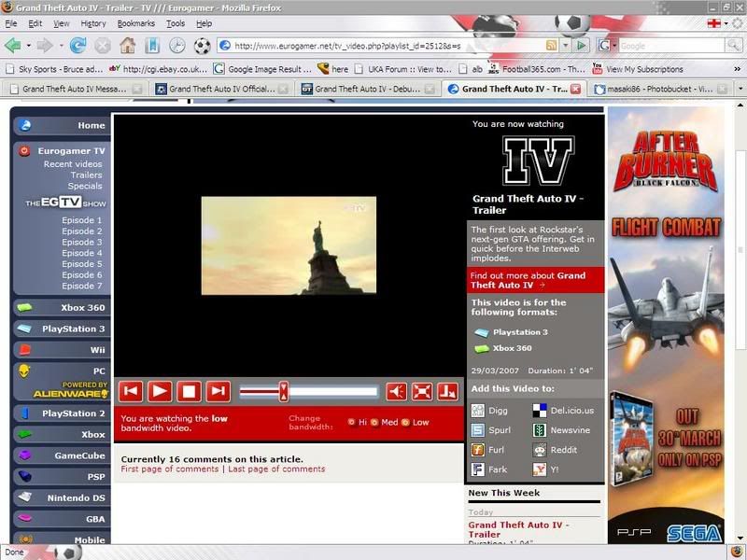Screen dimensions: 747x560
Task: Mute the video player sound
Action: coord(396,391)
